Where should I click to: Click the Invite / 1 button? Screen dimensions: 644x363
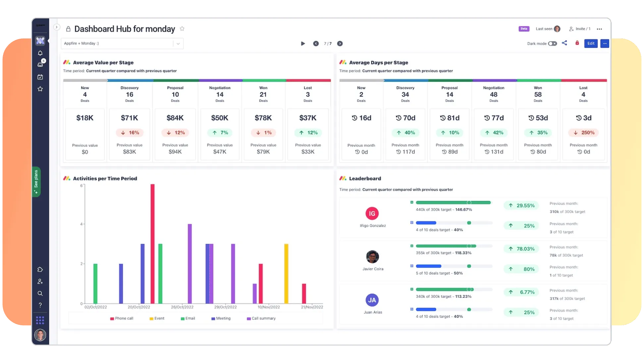[580, 29]
